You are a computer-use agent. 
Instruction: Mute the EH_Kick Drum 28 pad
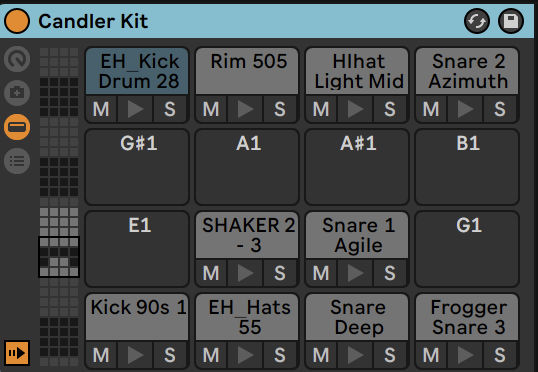click(x=101, y=109)
